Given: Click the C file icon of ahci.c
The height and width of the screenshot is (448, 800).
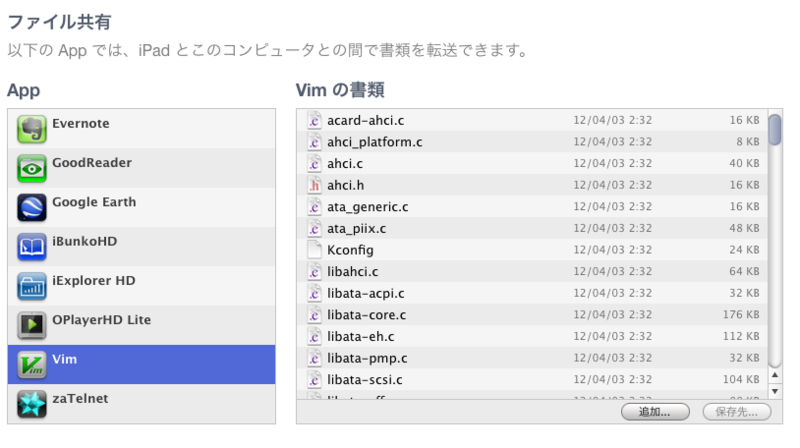Looking at the screenshot, I should [314, 163].
